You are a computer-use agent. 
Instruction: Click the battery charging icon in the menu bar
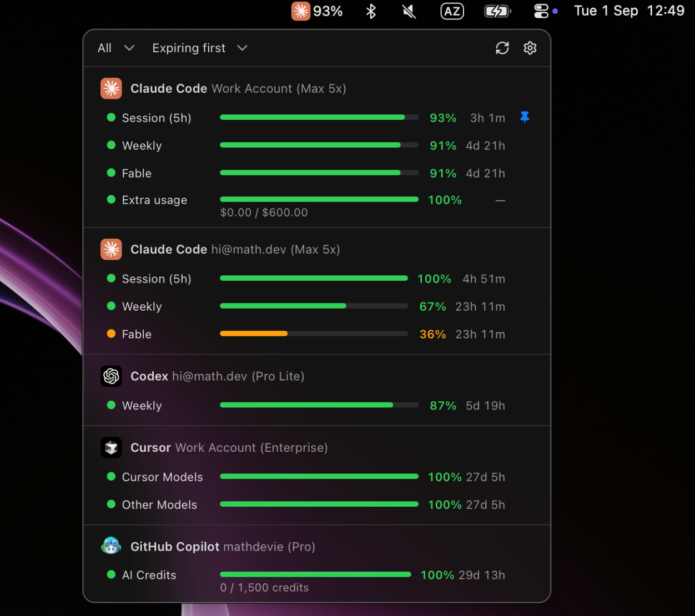497,11
